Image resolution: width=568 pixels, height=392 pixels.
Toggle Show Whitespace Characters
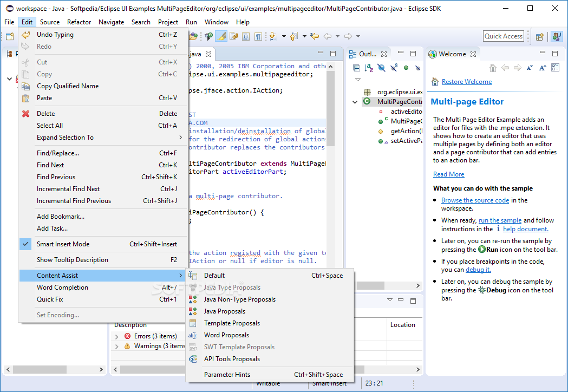click(258, 36)
